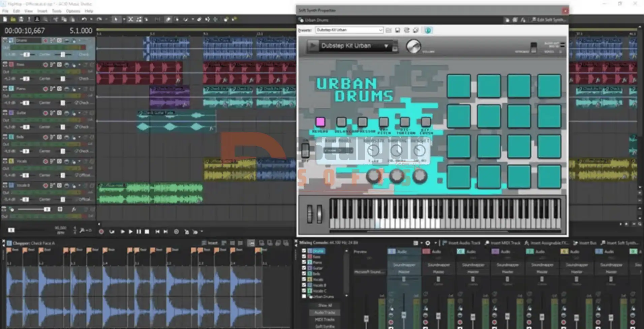Click the Save preset icon in Soft Synth
This screenshot has width=644, height=329.
click(398, 30)
